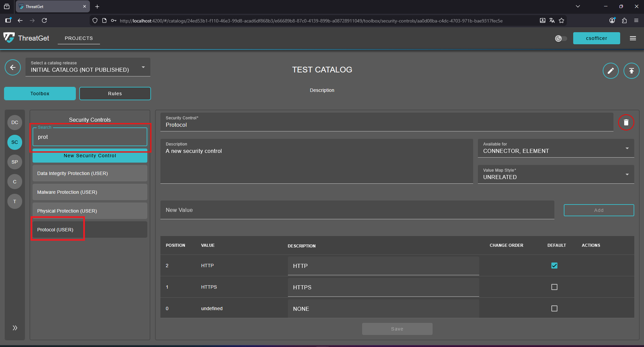Check the default checkbox for NONE row
Image resolution: width=644 pixels, height=347 pixels.
(x=554, y=308)
